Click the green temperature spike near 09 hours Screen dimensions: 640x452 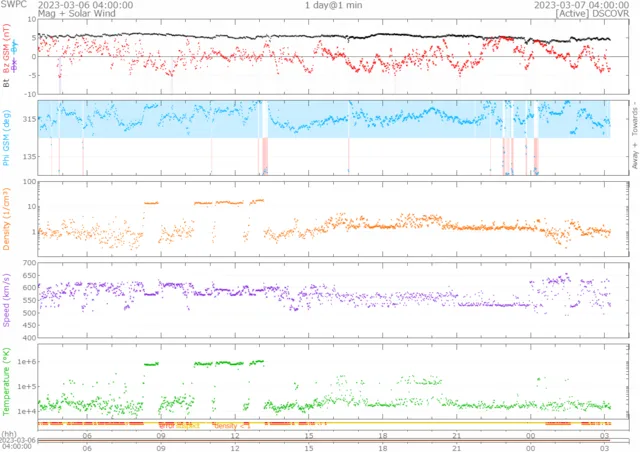click(x=152, y=364)
